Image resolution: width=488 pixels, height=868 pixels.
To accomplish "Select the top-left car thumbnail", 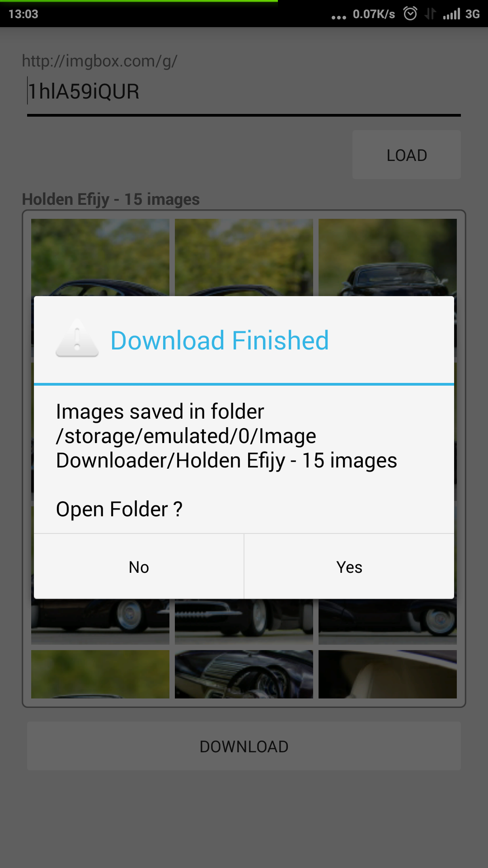I will click(x=100, y=257).
